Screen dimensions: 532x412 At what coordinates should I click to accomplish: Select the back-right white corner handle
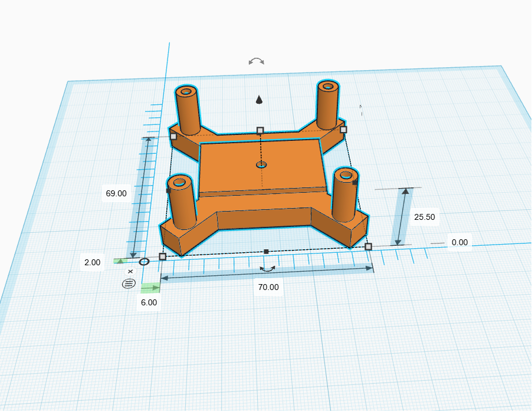343,130
